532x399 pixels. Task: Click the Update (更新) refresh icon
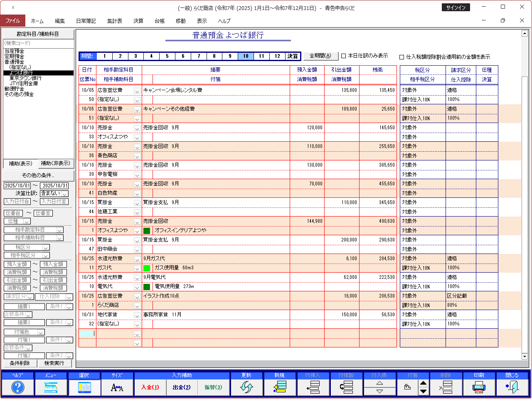pos(246,387)
